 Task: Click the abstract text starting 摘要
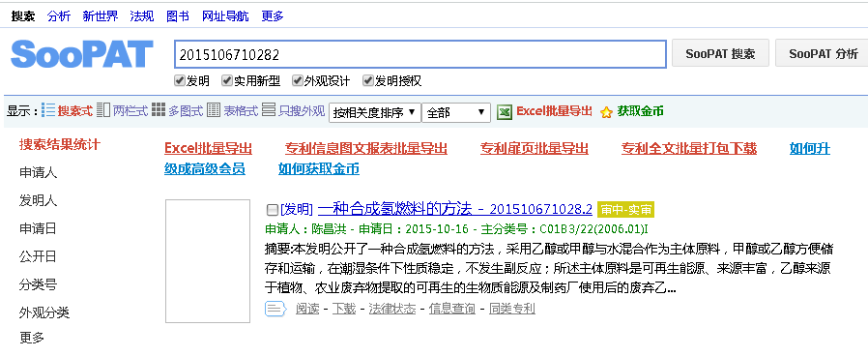tap(549, 268)
